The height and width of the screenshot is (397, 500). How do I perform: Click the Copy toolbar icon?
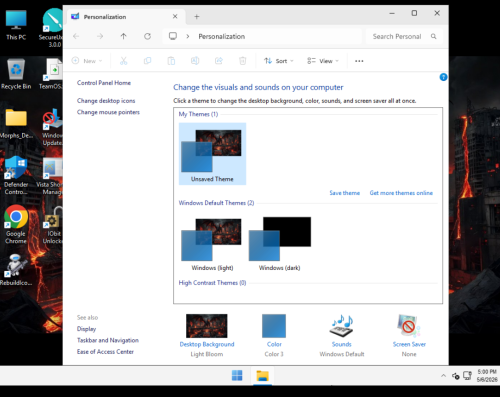pos(147,61)
